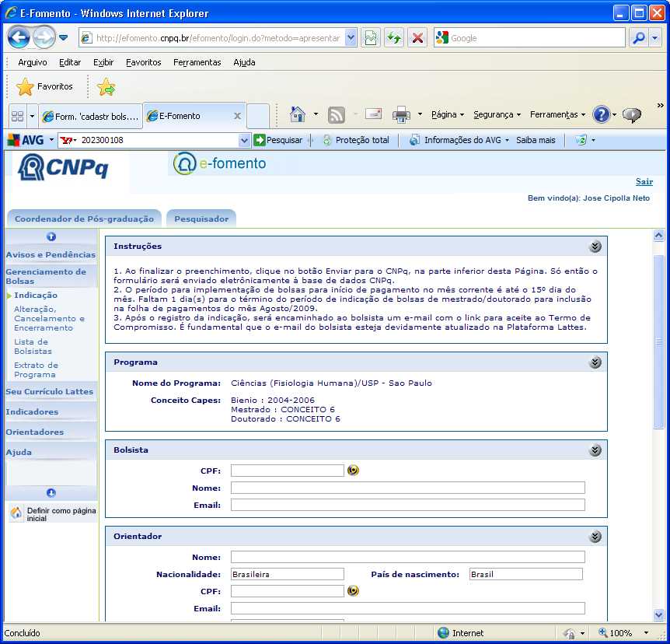This screenshot has height=644, width=670.
Task: Click the Read mail icon
Action: (x=373, y=114)
